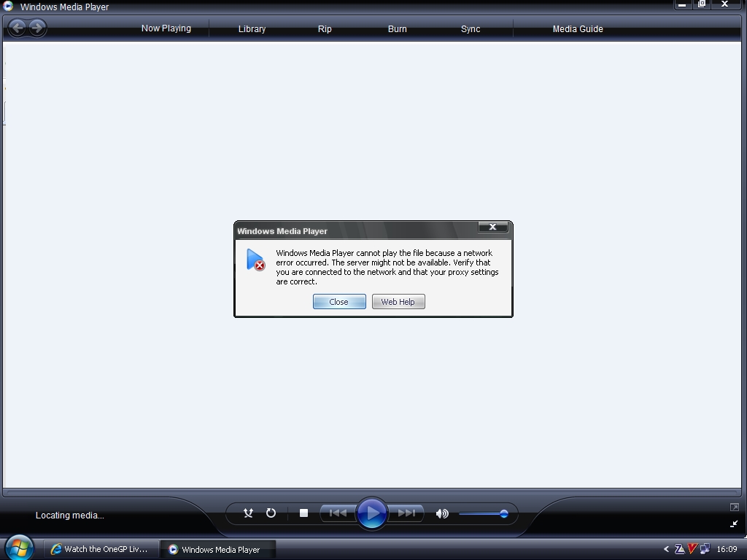Toggle shuffle mode
Screen dimensions: 747x560
coord(248,513)
